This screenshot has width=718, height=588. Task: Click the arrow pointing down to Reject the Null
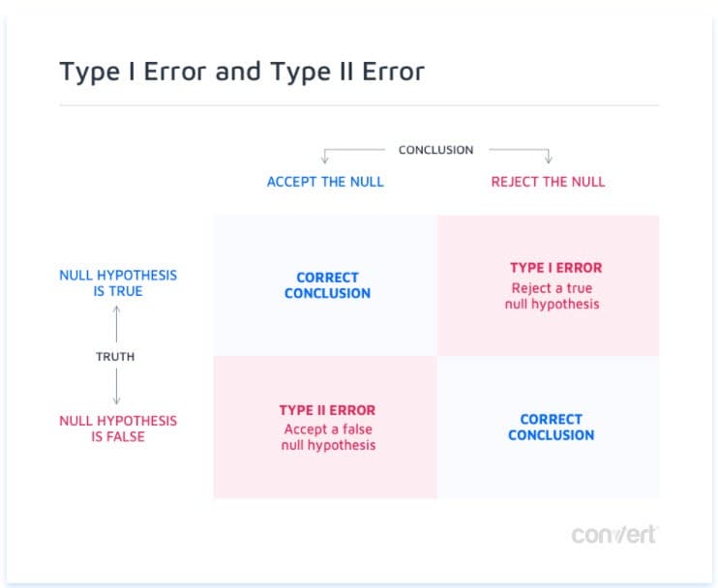pos(548,157)
